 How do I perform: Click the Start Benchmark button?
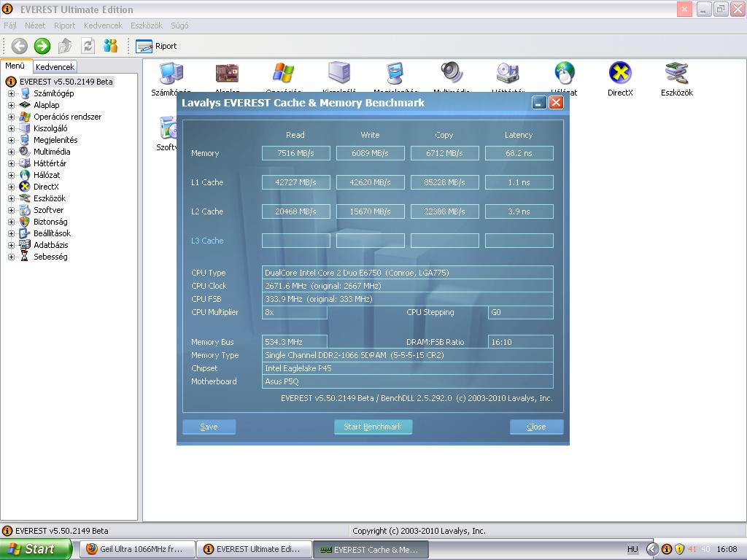tap(373, 427)
